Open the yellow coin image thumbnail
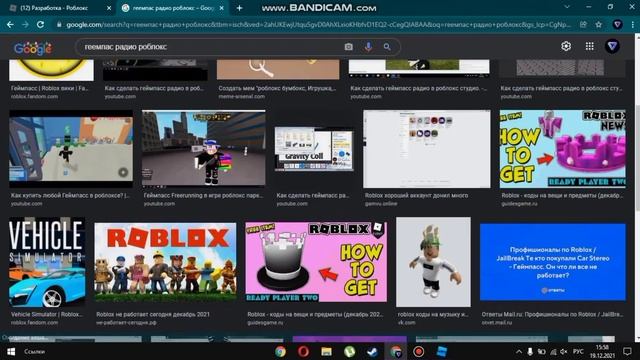This screenshot has width=640, height=360. tap(51, 70)
